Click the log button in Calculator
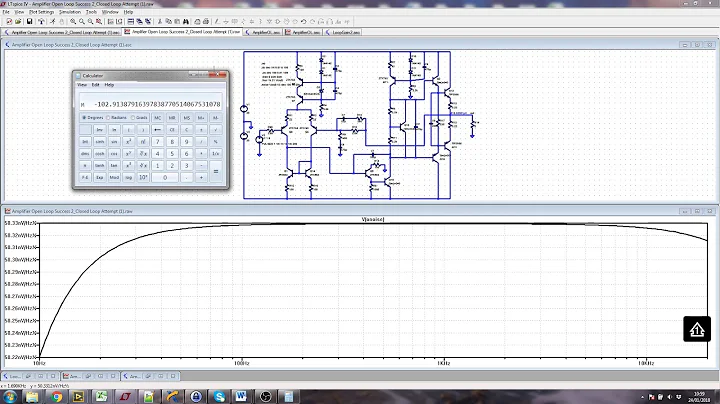Screen dimensions: 720x404 tap(129, 177)
